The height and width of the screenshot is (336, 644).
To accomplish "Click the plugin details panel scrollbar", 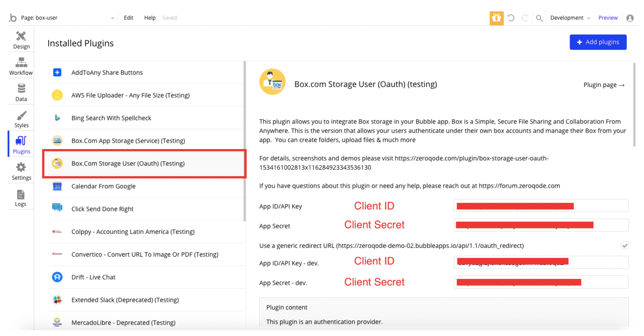I will coord(634,105).
